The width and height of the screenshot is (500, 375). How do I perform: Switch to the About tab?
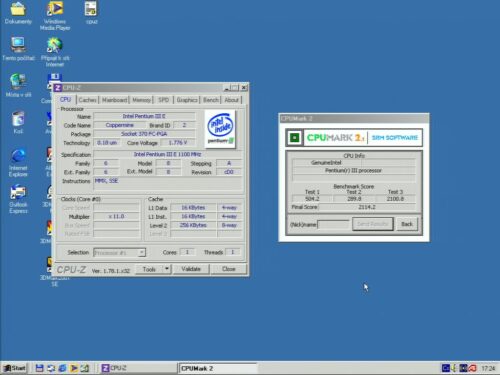click(231, 100)
